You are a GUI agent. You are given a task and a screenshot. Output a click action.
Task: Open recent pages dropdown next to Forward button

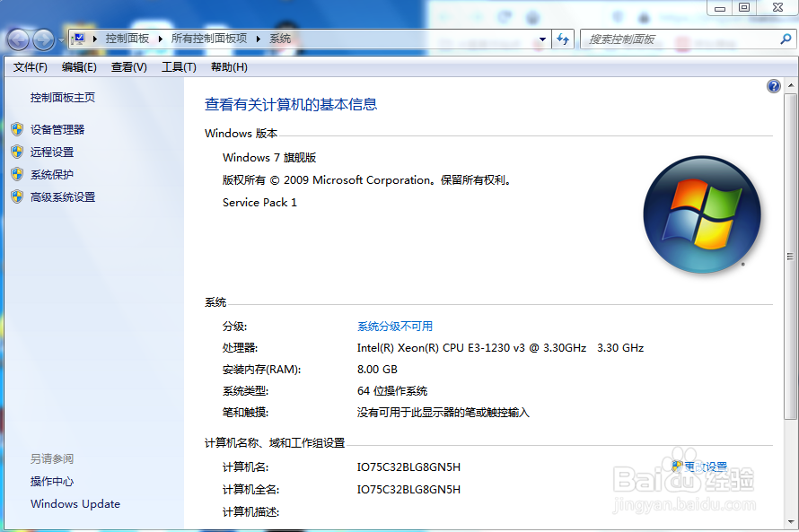(x=62, y=39)
